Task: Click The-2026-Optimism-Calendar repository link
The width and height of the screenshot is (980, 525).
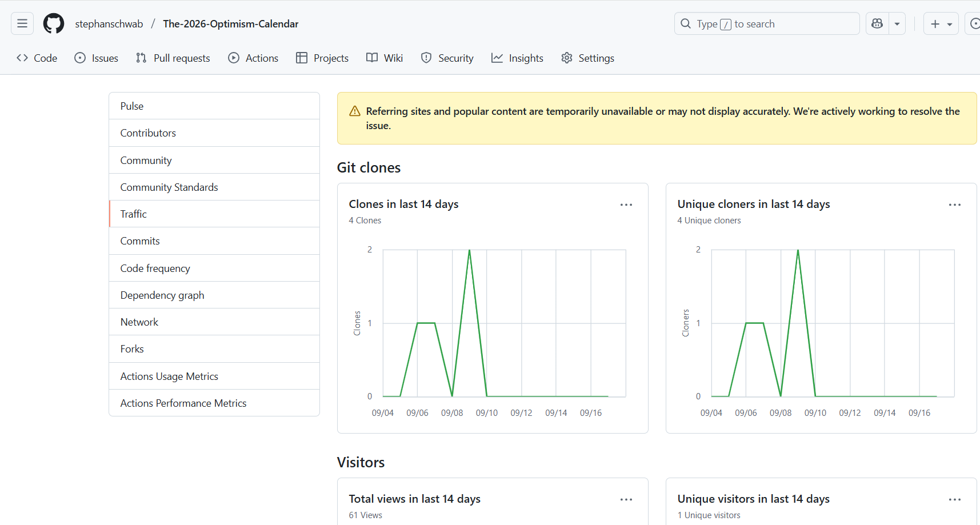Action: (x=230, y=23)
